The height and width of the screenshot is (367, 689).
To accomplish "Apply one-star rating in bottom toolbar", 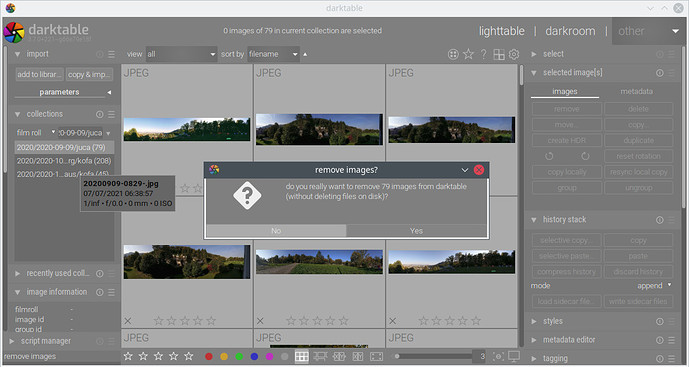I will pos(128,356).
